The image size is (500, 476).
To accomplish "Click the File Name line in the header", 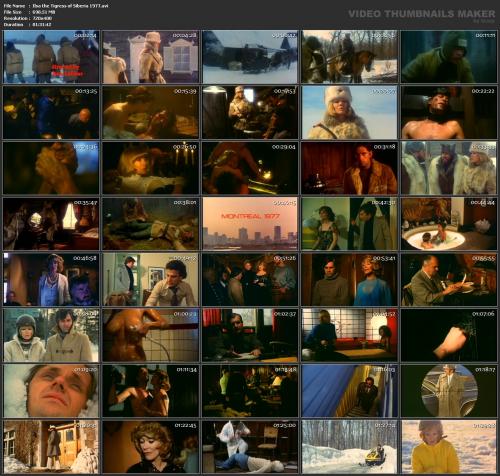I will [56, 6].
